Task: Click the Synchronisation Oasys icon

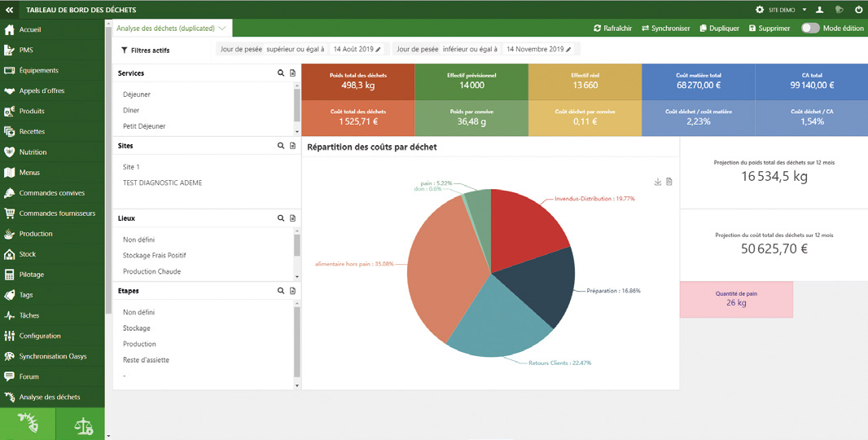Action: (10, 356)
